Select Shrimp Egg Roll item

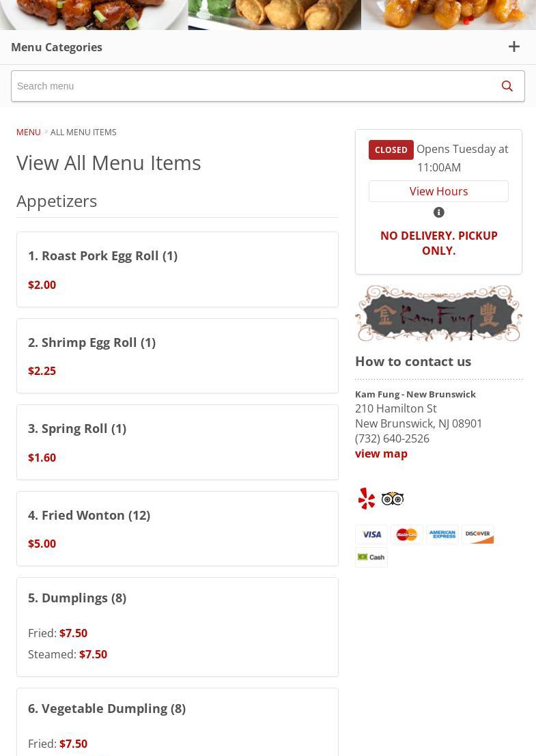(178, 356)
